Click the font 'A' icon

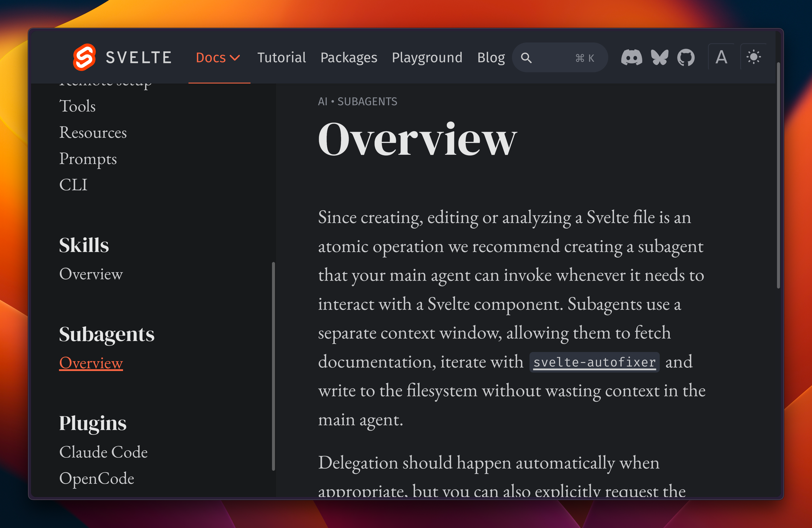721,57
